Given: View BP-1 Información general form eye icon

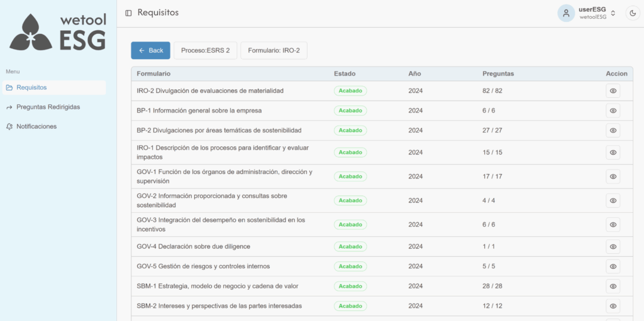Looking at the screenshot, I should coord(613,111).
